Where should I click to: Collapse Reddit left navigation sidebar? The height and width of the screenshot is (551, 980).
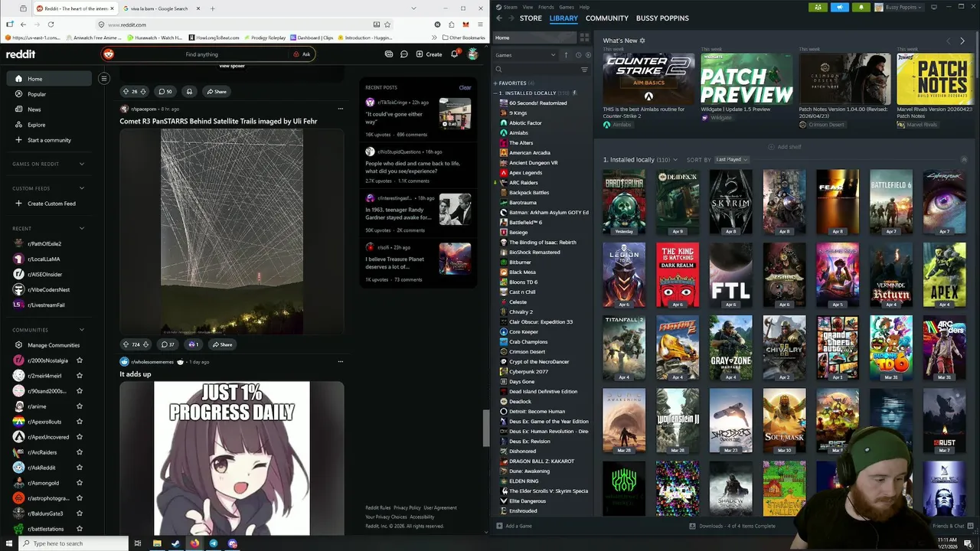tap(104, 78)
